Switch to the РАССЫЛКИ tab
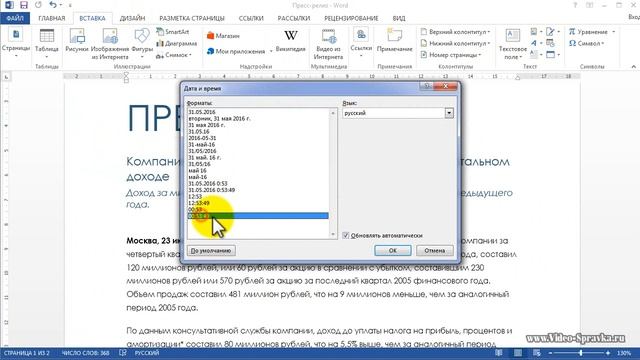The image size is (640, 360). coord(294,18)
